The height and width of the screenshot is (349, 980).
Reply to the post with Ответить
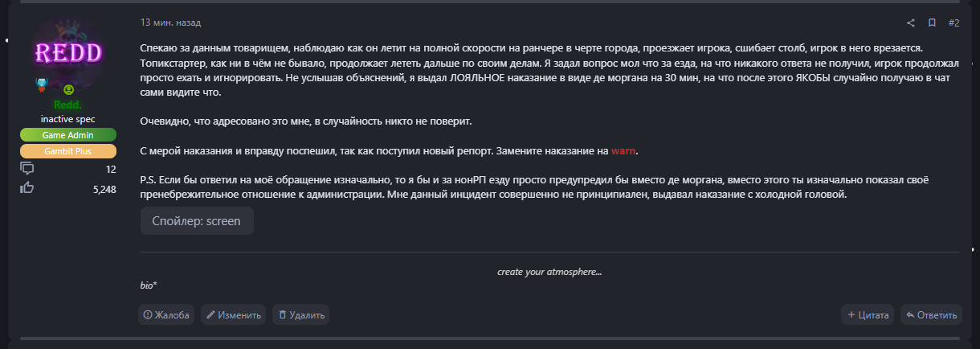pos(931,314)
